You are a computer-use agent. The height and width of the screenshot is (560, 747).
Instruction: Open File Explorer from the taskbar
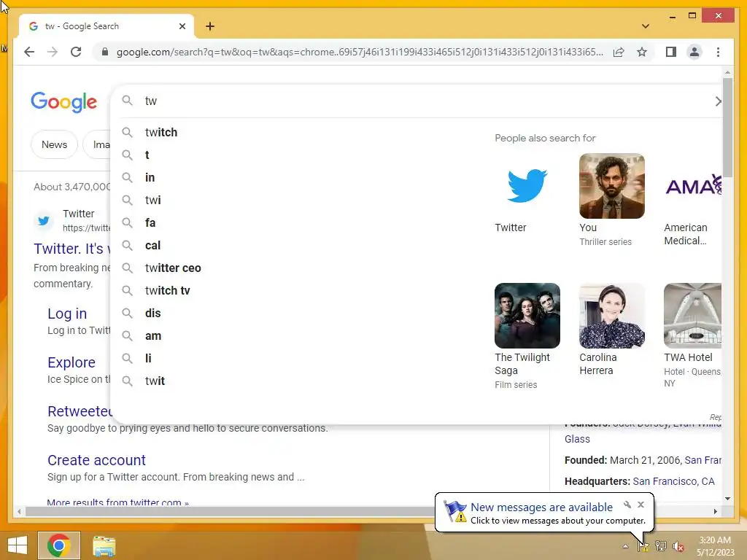pos(104,546)
